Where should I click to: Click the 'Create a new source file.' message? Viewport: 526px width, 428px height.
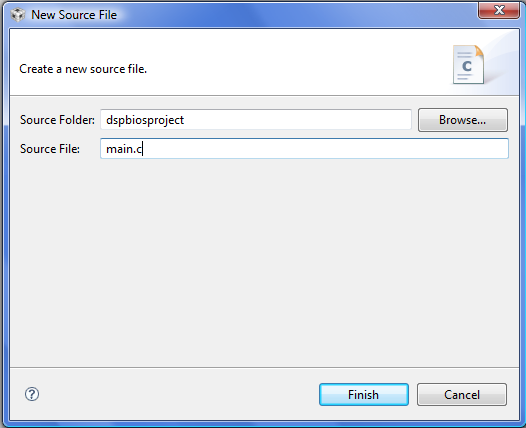[83, 69]
